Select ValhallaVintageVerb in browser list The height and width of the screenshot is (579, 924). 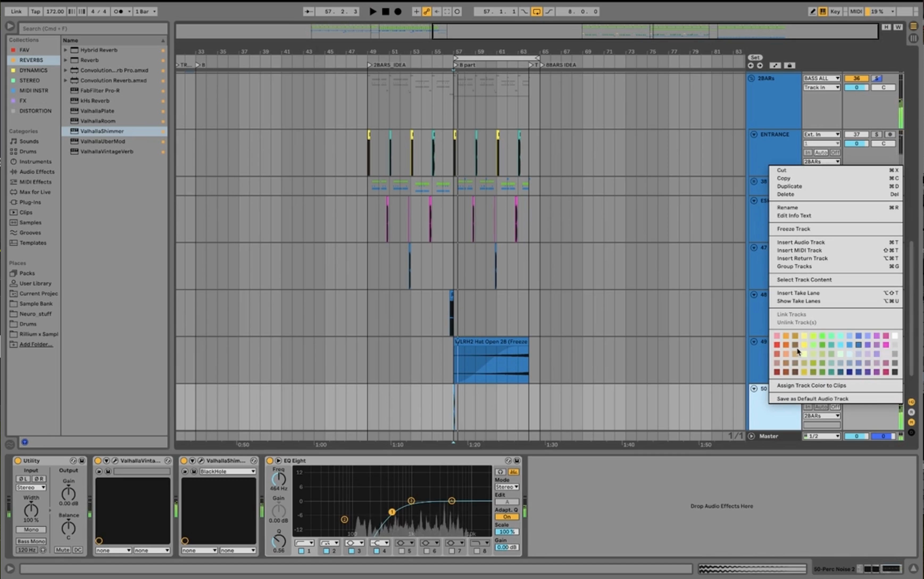pos(107,151)
